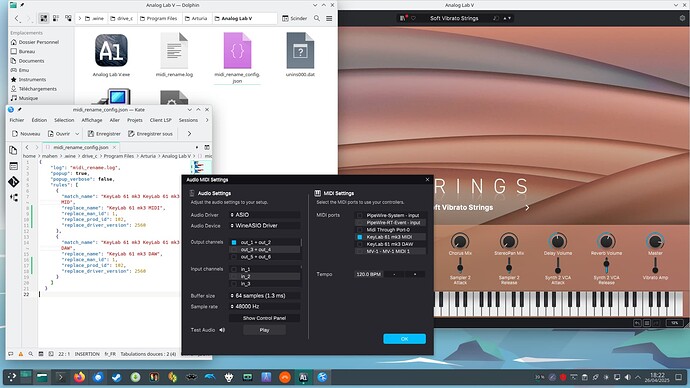Select the unins000.dat file icon
Image resolution: width=690 pixels, height=388 pixels.
300,50
